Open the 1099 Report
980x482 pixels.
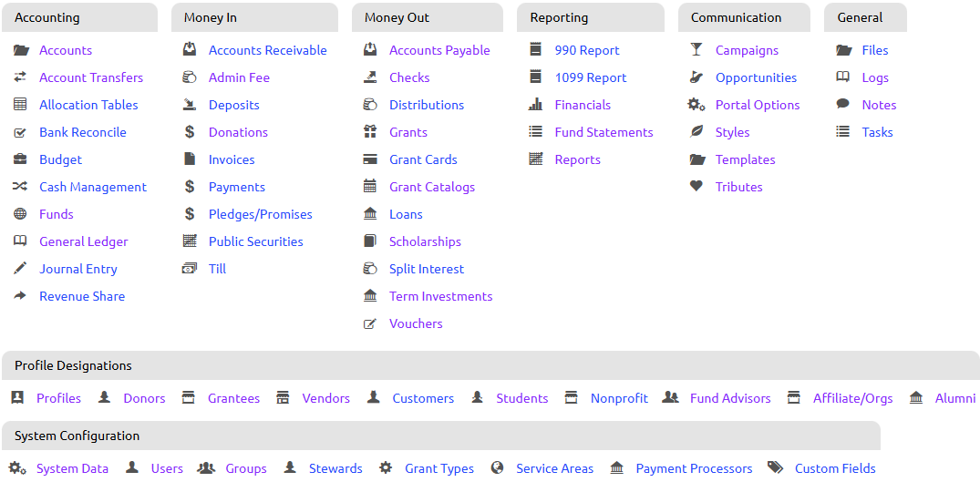tap(591, 77)
